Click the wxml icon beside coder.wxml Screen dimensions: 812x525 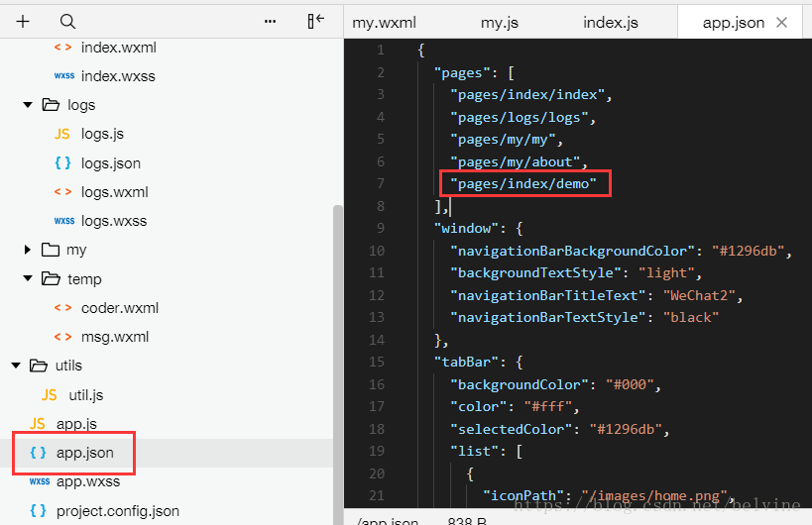tap(62, 308)
